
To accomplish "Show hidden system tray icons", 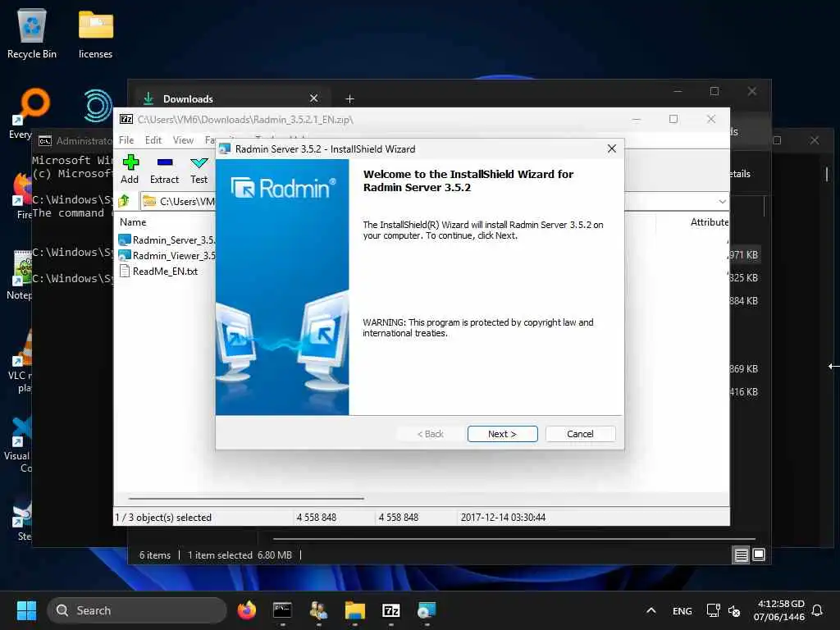I will pyautogui.click(x=651, y=610).
